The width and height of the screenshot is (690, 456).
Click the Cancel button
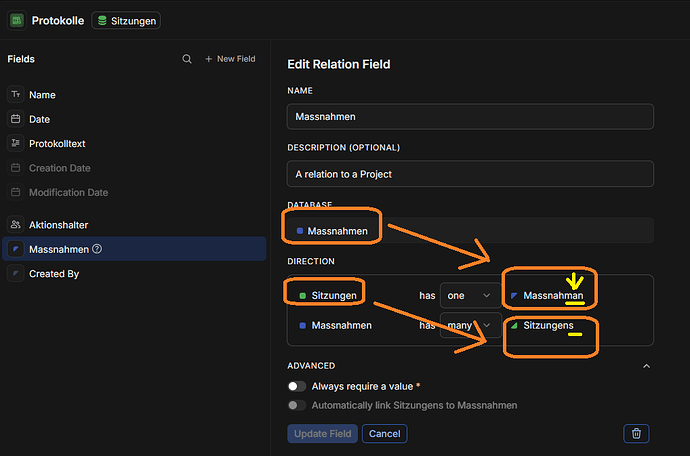pos(384,434)
